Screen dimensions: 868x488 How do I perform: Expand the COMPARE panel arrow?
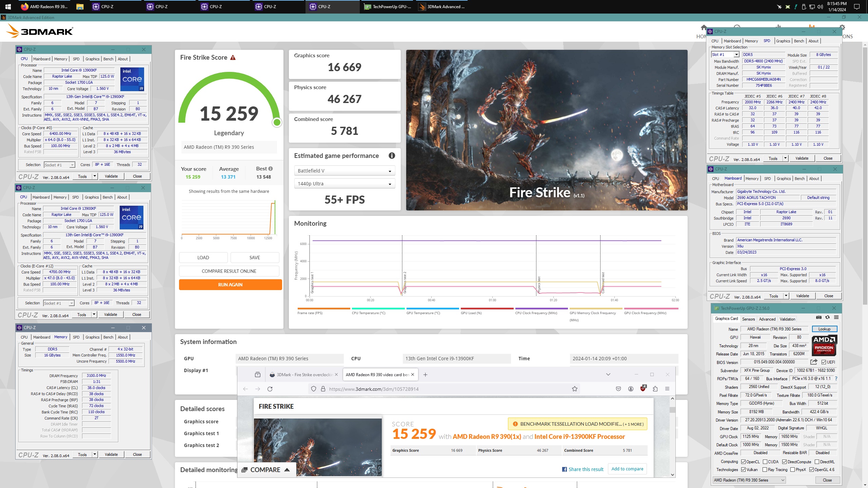coord(287,470)
